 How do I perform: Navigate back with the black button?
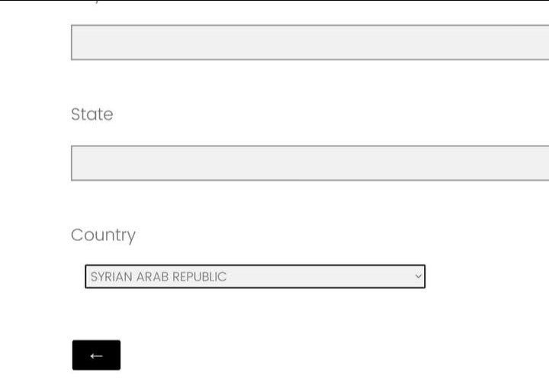pos(96,355)
